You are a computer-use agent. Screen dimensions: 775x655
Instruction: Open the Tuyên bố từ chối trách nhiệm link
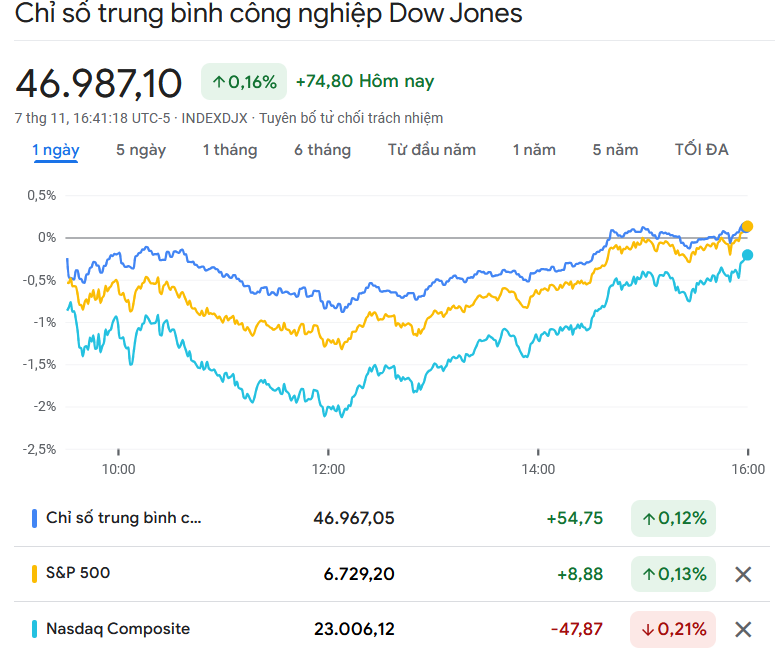pyautogui.click(x=351, y=118)
